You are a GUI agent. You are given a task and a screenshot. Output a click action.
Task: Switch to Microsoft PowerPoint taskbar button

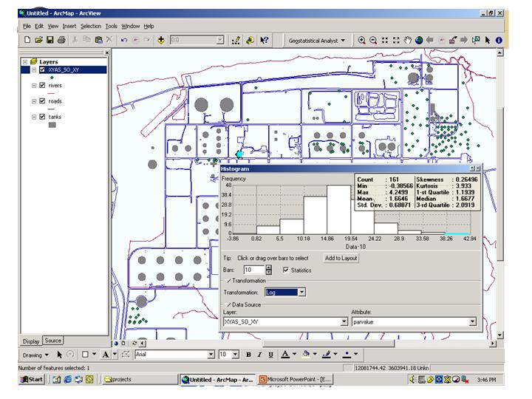[x=295, y=379]
